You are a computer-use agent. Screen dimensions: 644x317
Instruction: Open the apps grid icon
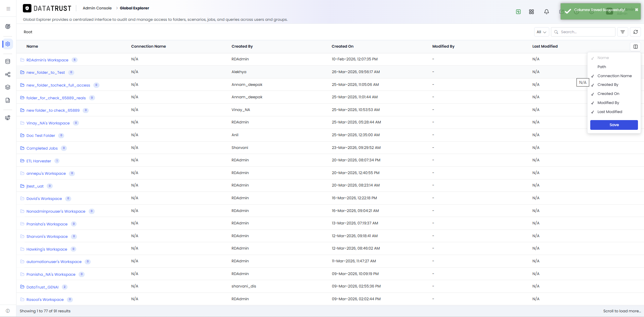pos(531,12)
